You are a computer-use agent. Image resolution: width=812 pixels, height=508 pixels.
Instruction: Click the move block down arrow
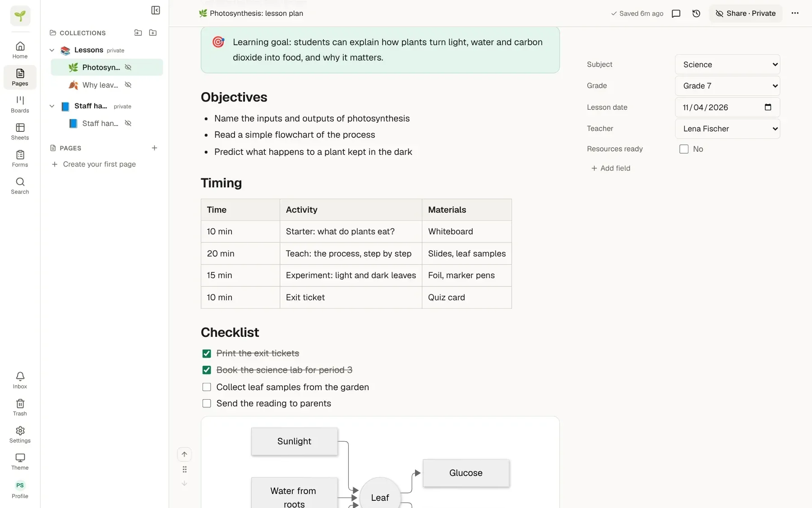tap(185, 483)
